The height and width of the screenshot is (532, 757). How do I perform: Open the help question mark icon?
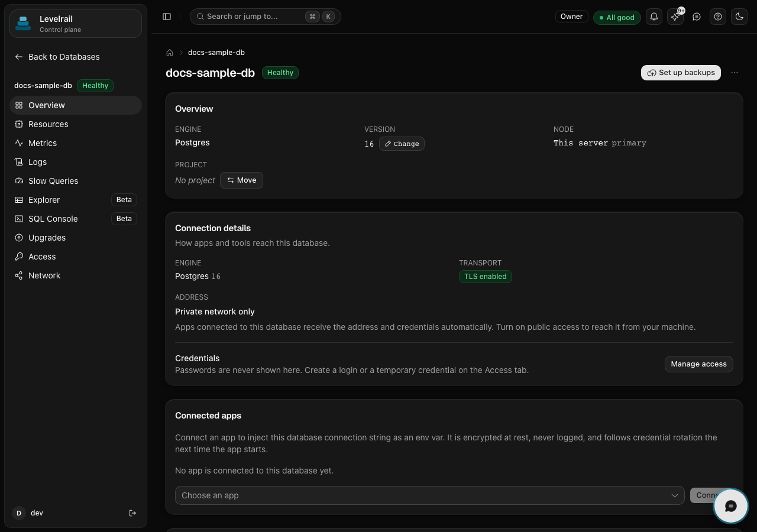click(x=718, y=17)
